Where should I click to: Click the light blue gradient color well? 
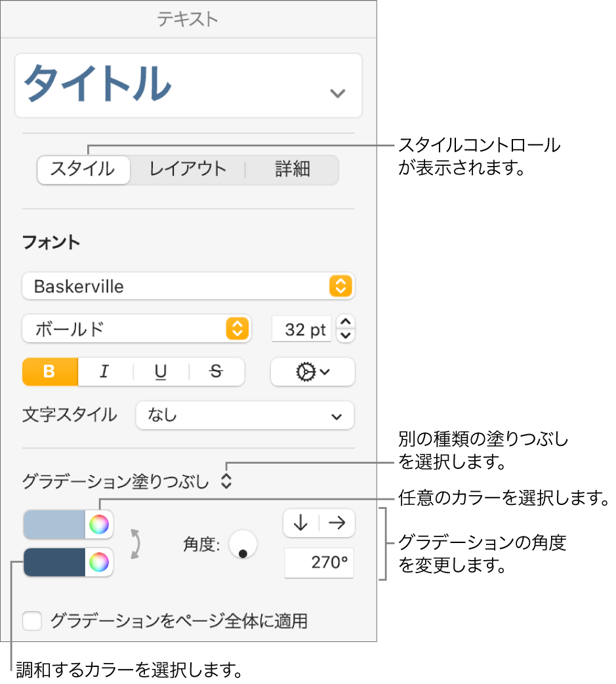[x=54, y=525]
